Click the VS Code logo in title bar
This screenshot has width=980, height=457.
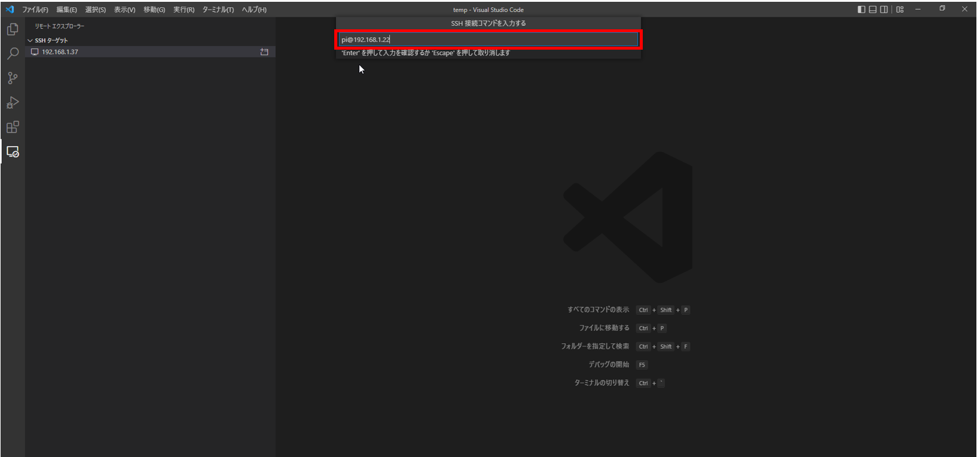(x=10, y=10)
